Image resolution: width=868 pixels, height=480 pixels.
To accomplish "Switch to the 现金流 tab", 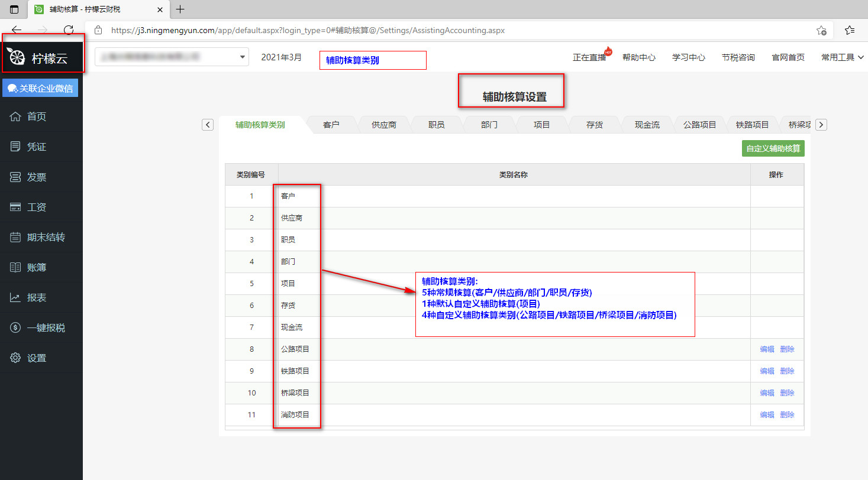I will [647, 125].
